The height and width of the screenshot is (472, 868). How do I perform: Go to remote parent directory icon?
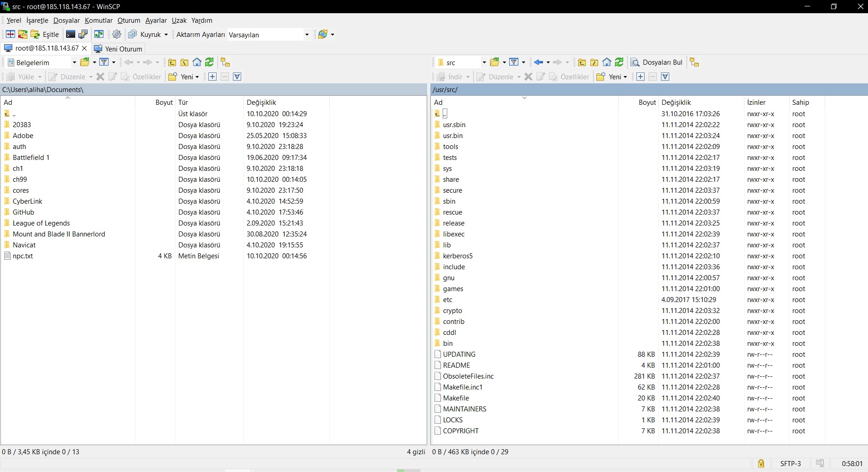coord(582,62)
